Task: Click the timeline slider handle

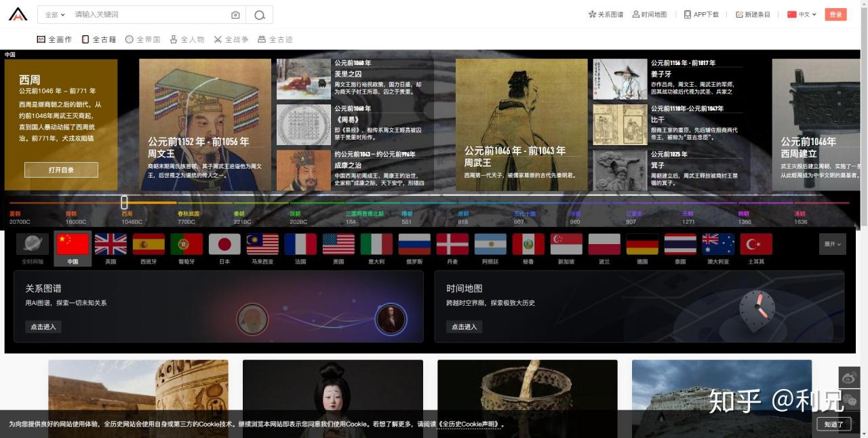Action: tap(124, 202)
